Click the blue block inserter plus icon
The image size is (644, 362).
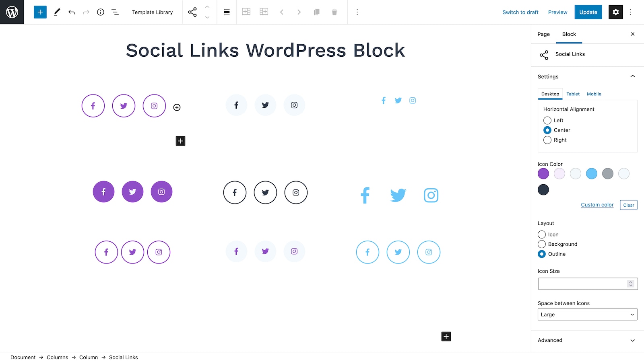[x=40, y=12]
